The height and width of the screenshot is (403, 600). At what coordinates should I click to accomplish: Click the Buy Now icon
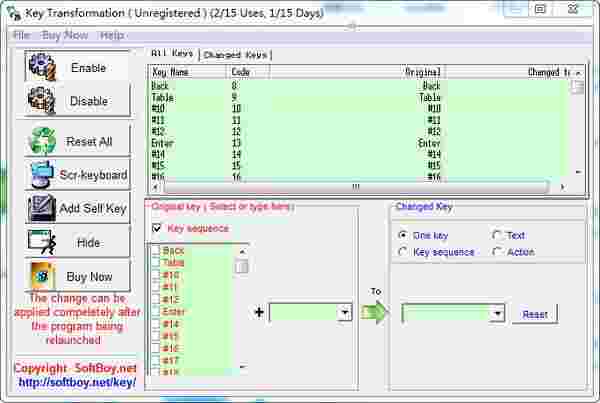pyautogui.click(x=41, y=276)
